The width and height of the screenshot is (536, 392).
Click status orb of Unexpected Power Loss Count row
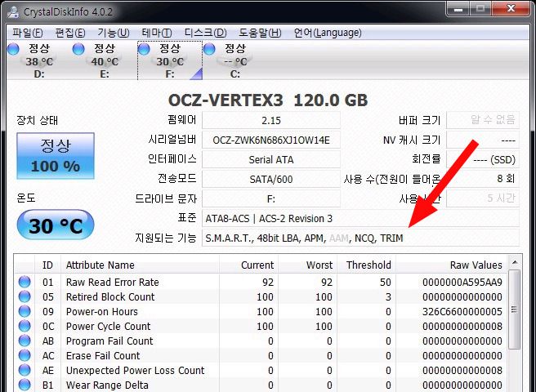pyautogui.click(x=25, y=370)
